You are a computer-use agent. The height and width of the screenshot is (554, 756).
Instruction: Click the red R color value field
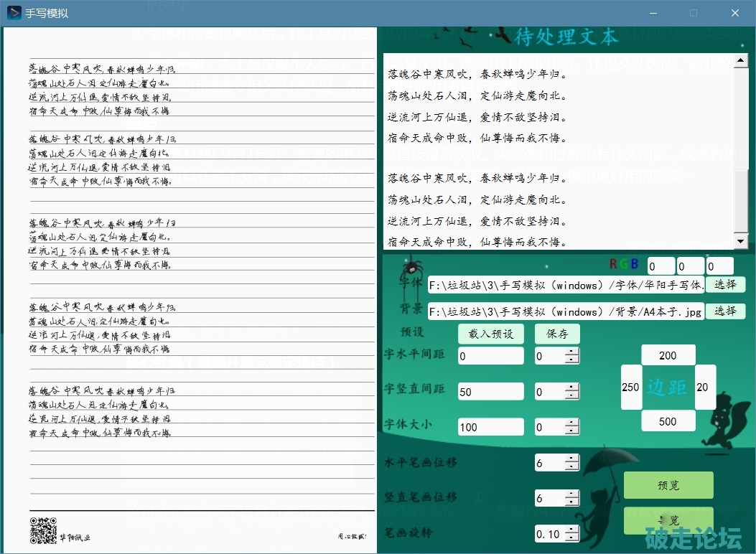pos(661,266)
